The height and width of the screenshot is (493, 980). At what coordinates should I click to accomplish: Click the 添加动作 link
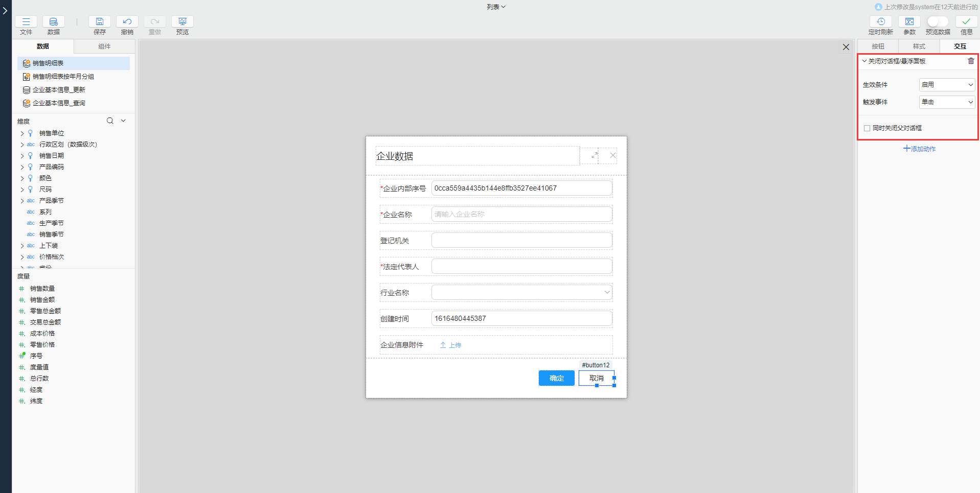[919, 149]
